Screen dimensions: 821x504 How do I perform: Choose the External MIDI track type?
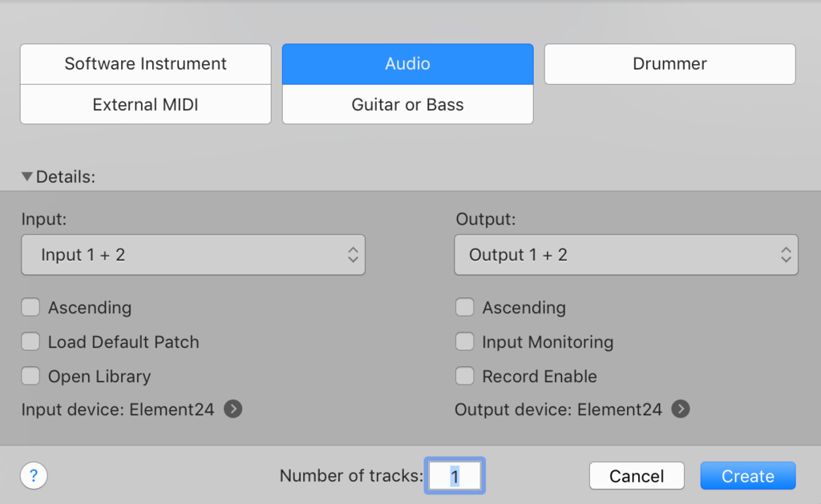click(146, 105)
